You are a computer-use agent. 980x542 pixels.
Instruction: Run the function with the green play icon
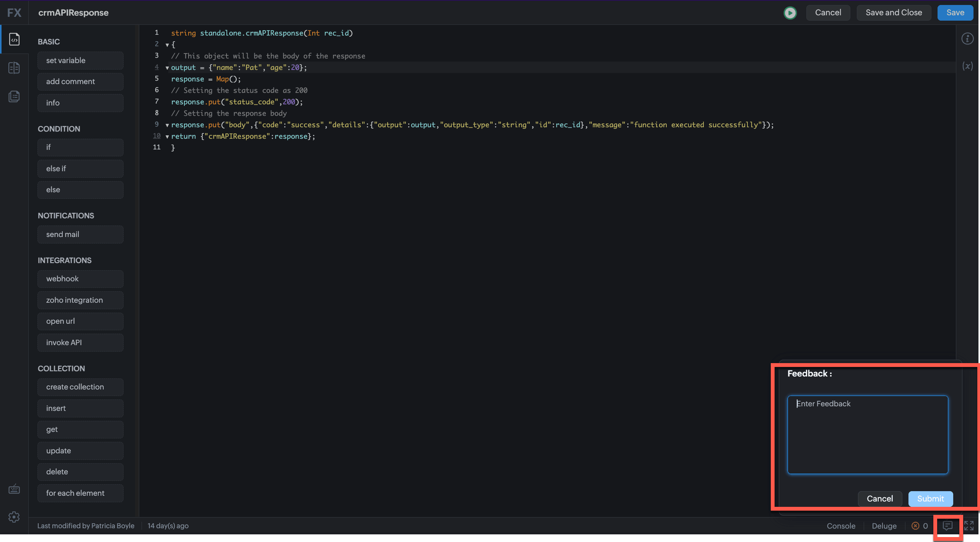pos(790,13)
